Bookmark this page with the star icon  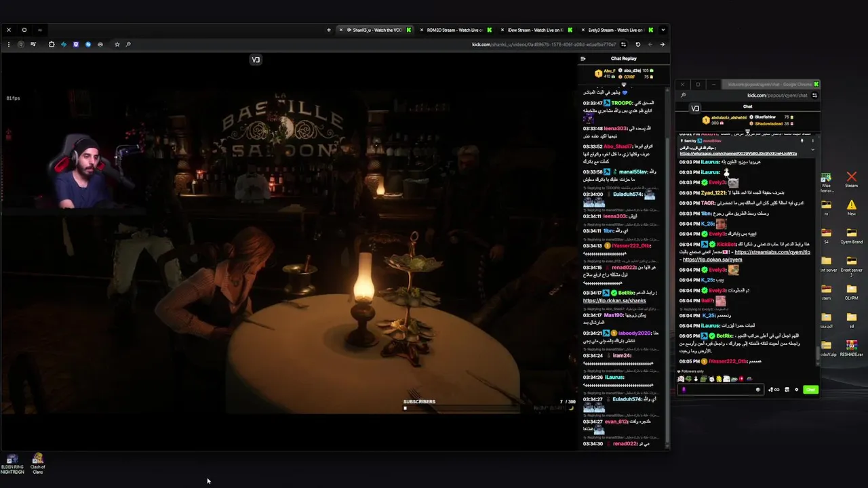117,44
